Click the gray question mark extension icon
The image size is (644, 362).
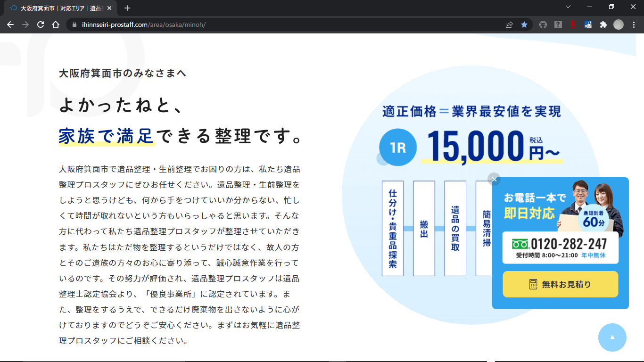pos(558,25)
